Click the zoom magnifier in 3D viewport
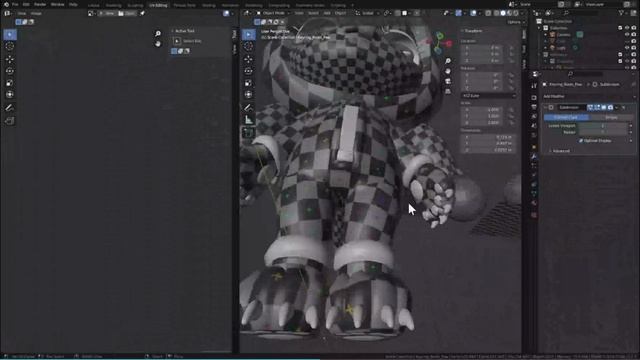Screen dimensions: 640x360 (448, 61)
